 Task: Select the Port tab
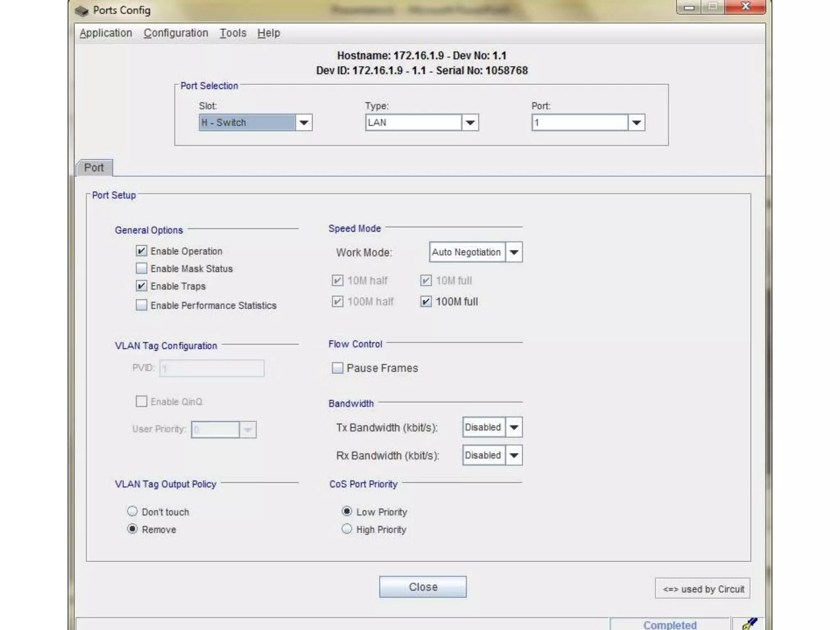tap(94, 168)
